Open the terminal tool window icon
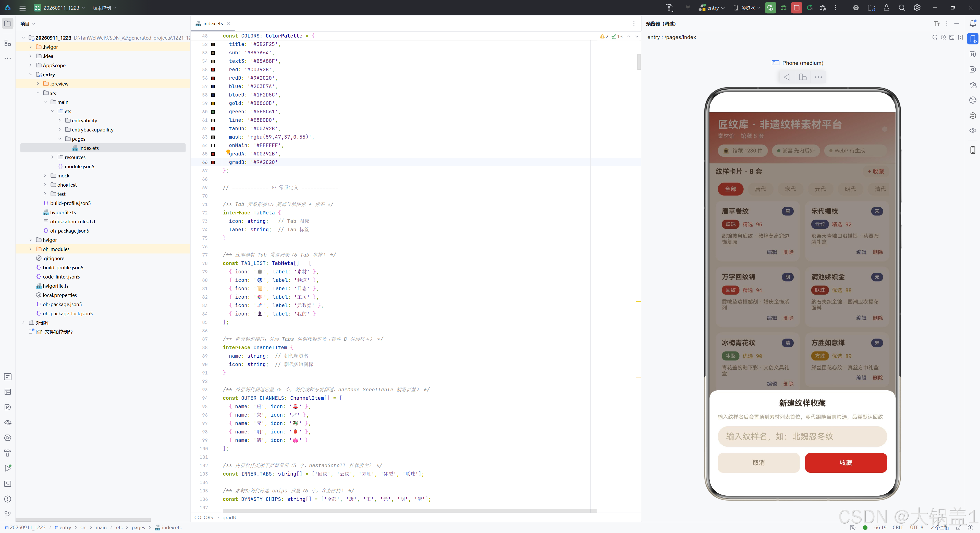 click(x=8, y=483)
